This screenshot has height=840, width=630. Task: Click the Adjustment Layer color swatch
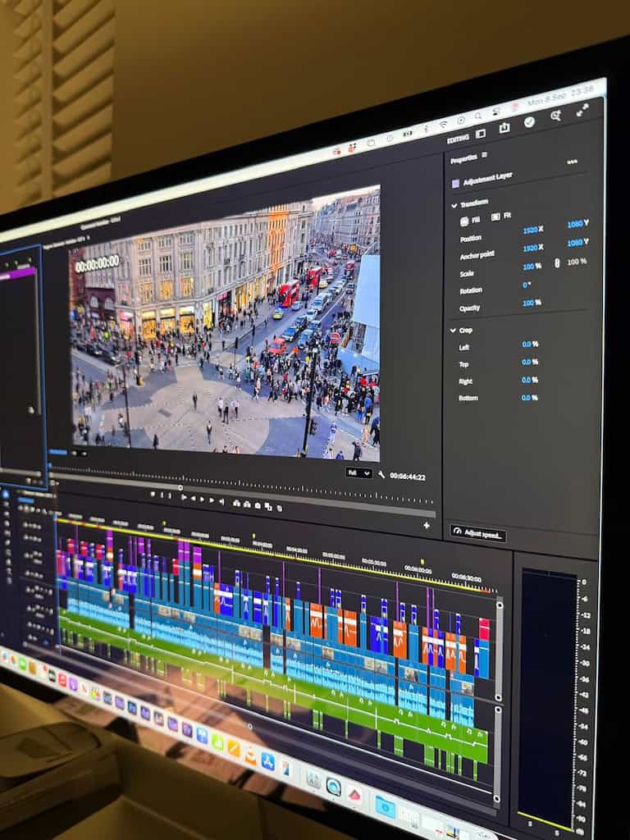pyautogui.click(x=456, y=183)
